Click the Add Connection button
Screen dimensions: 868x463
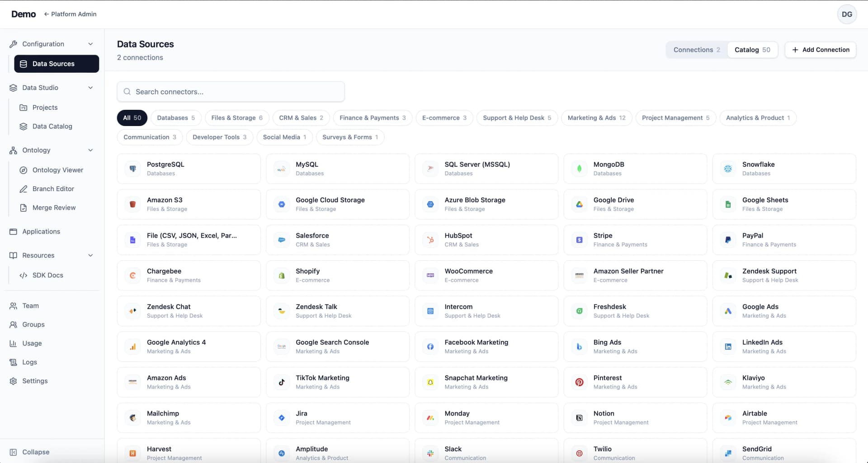coord(820,50)
